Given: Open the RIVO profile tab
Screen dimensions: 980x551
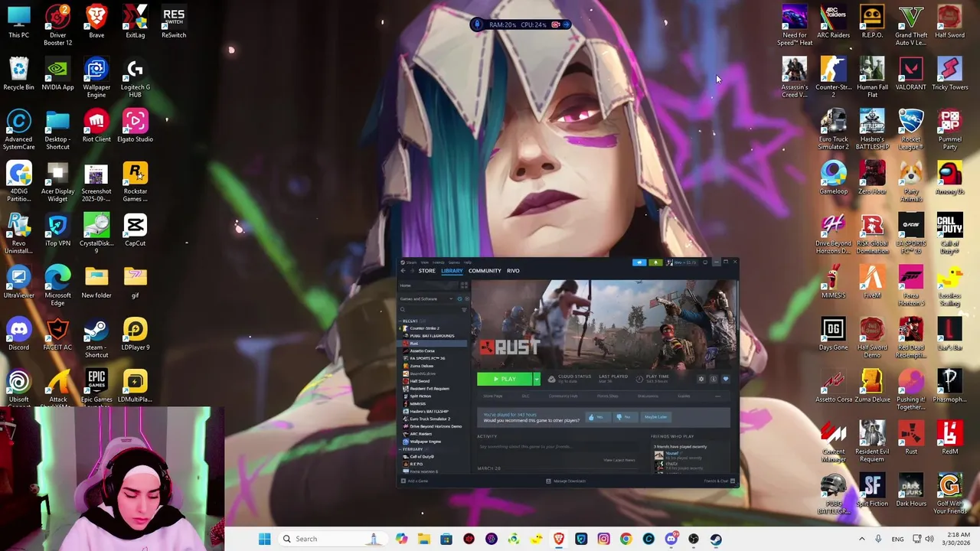Looking at the screenshot, I should click(513, 271).
